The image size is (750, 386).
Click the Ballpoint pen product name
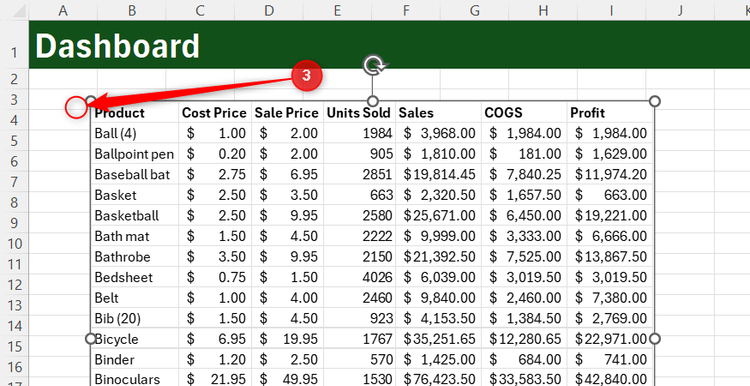(x=134, y=154)
